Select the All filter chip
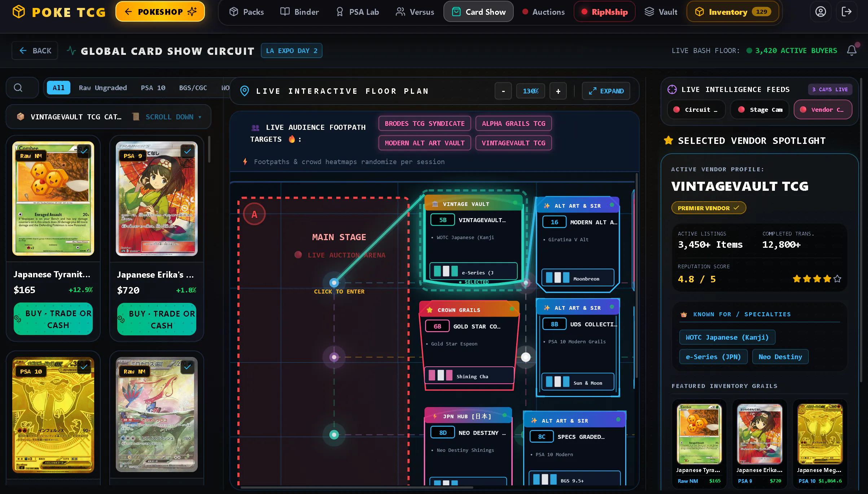Image resolution: width=868 pixels, height=494 pixels. click(58, 88)
